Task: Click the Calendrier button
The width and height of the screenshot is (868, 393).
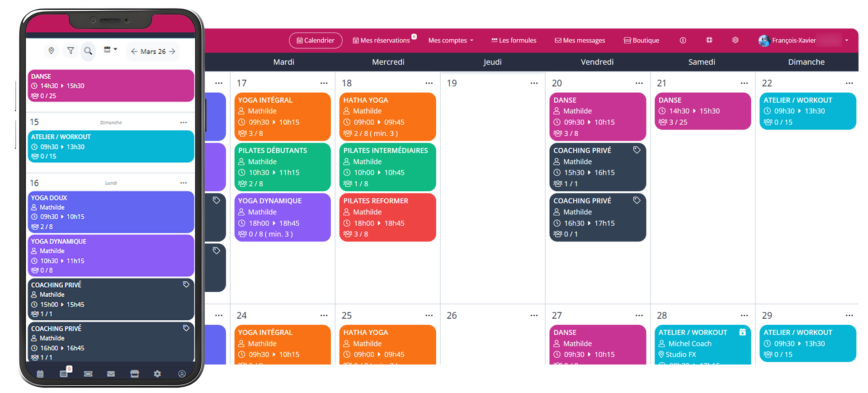Action: 316,40
